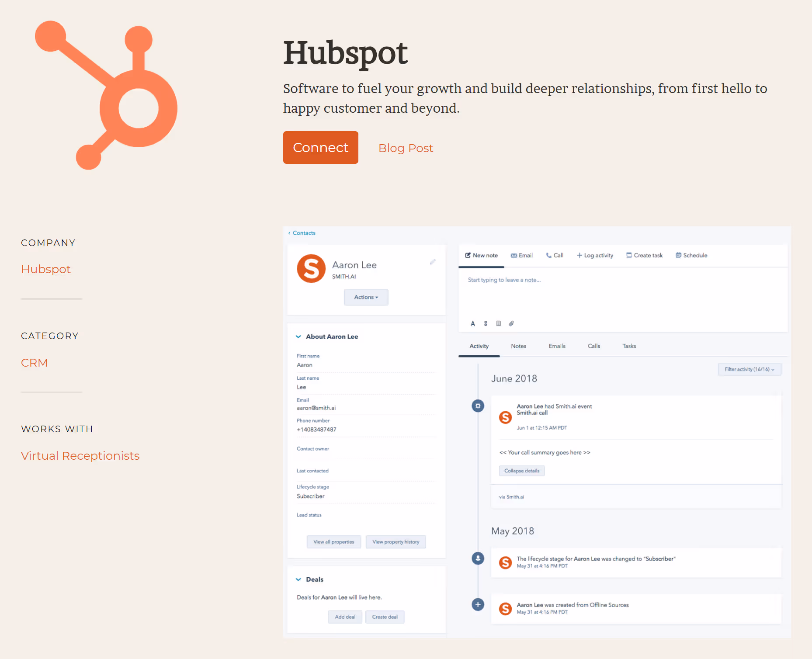Click the Create deal button
The height and width of the screenshot is (659, 812).
click(x=385, y=617)
